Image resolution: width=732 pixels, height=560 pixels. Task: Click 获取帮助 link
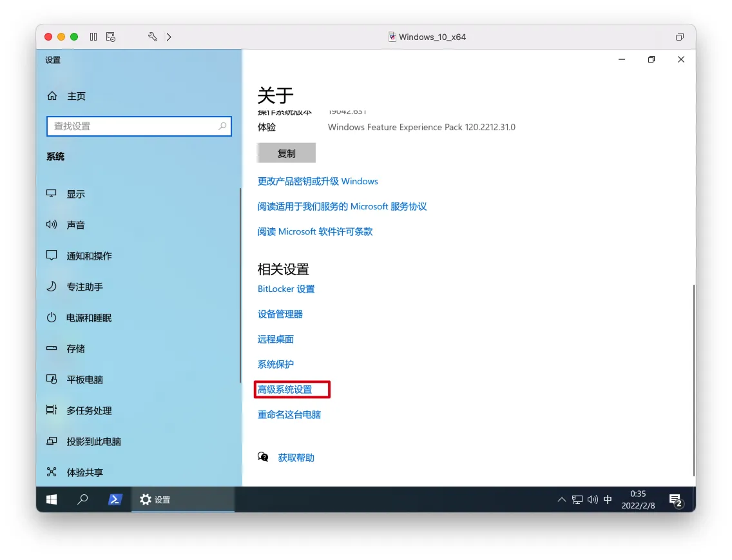(x=296, y=458)
